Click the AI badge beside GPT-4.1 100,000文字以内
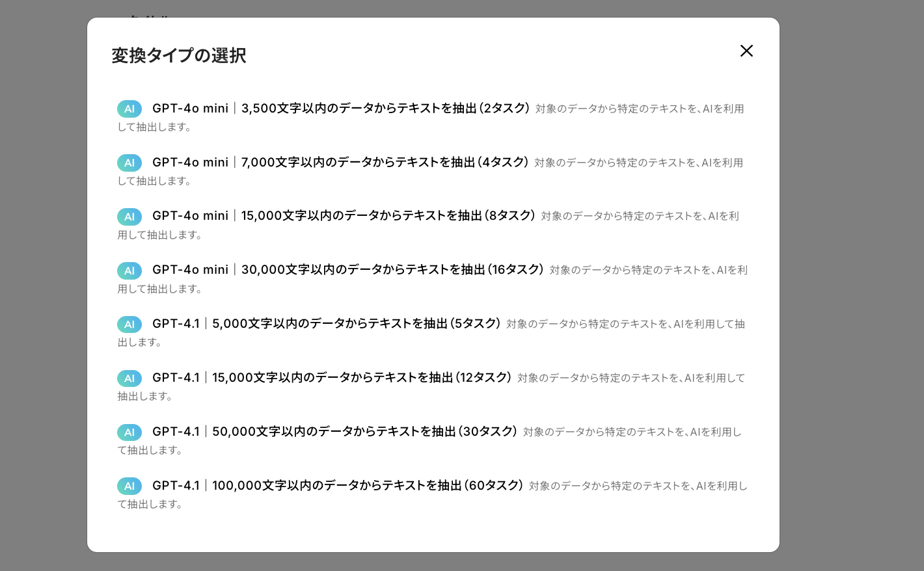924x571 pixels. [129, 486]
